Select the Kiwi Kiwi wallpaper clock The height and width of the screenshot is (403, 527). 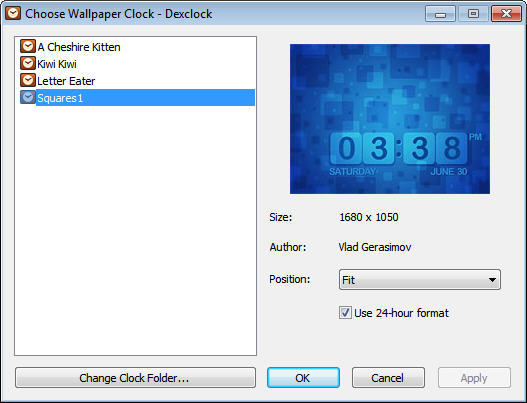click(57, 64)
